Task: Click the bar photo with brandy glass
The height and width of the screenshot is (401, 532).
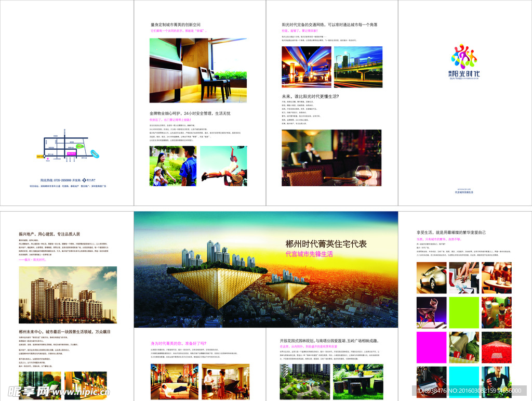Action: [x=331, y=158]
